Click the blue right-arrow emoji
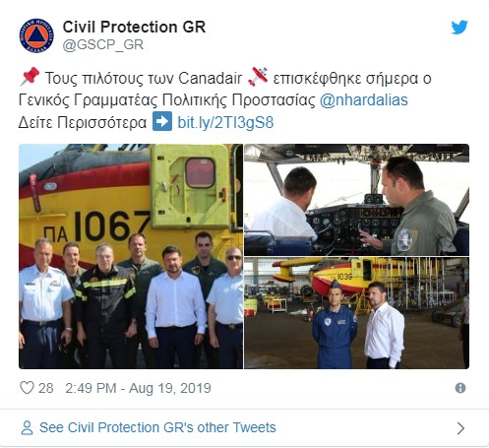 (162, 121)
